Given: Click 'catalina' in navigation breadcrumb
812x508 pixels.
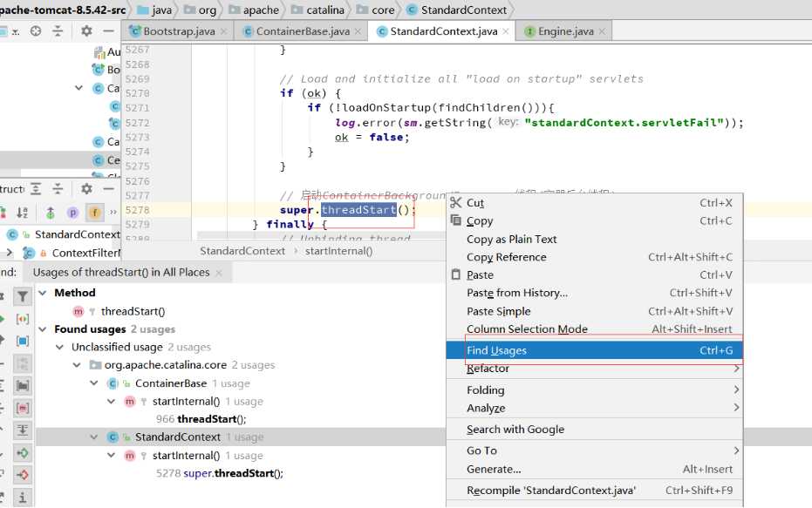Looking at the screenshot, I should pos(324,10).
